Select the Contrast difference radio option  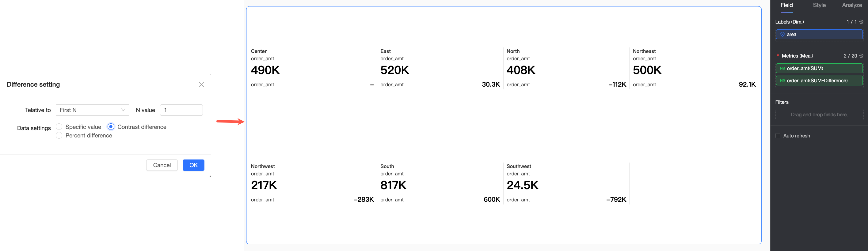tap(111, 127)
